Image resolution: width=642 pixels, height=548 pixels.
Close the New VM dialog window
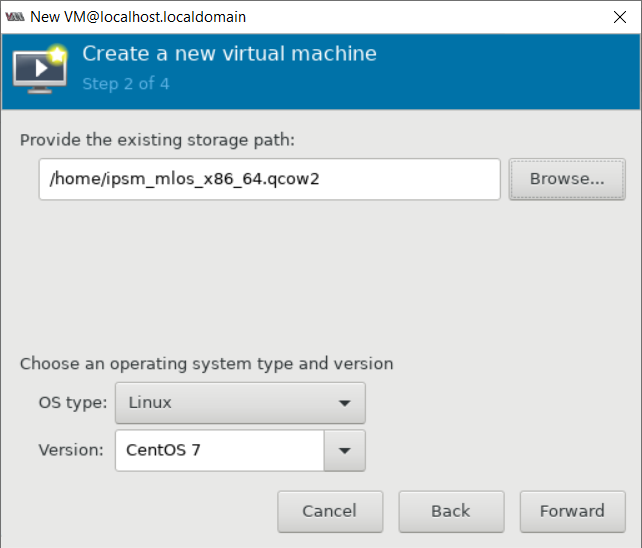click(x=619, y=17)
